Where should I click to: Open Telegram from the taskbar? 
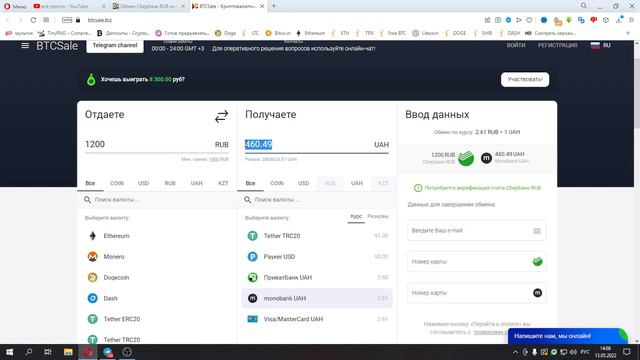107,352
